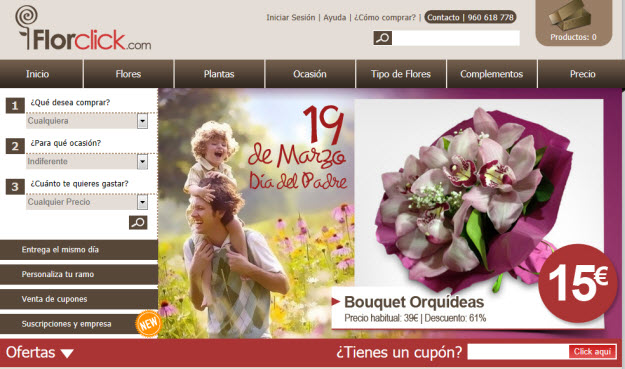Click the Contacto 960 618 778 button

470,17
